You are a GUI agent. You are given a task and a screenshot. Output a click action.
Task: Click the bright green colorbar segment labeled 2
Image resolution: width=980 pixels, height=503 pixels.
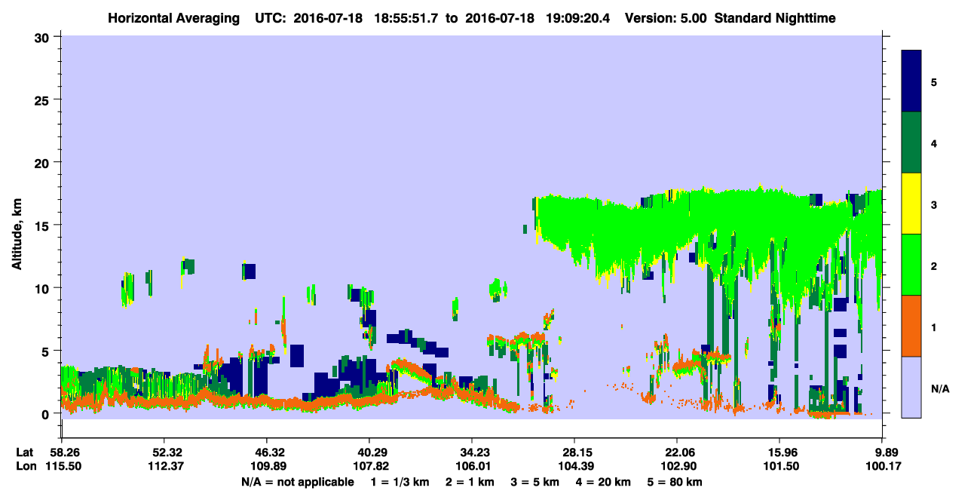pyautogui.click(x=911, y=265)
